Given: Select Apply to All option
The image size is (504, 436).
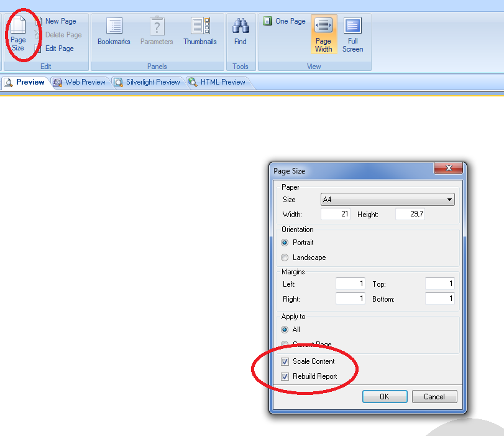Looking at the screenshot, I should 291,330.
